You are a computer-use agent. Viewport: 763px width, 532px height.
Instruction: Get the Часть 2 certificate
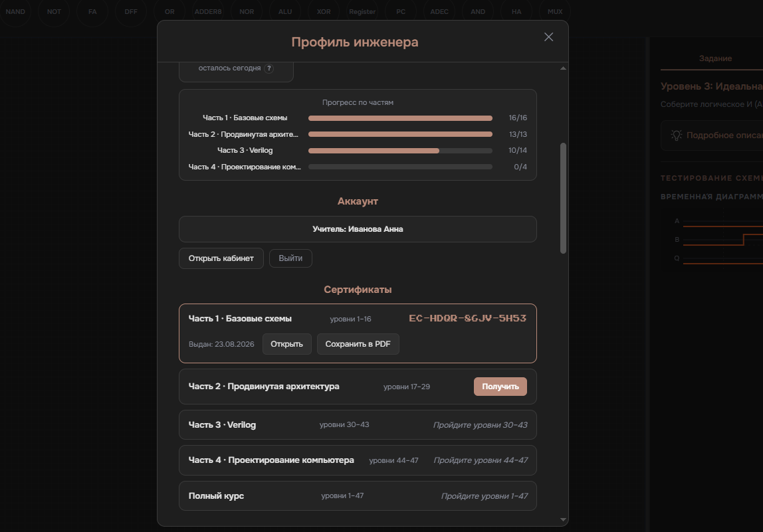[x=500, y=387]
